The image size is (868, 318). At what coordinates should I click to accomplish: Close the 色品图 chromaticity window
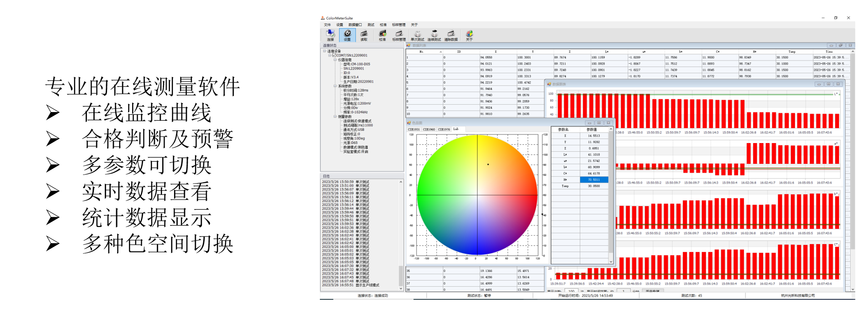608,123
